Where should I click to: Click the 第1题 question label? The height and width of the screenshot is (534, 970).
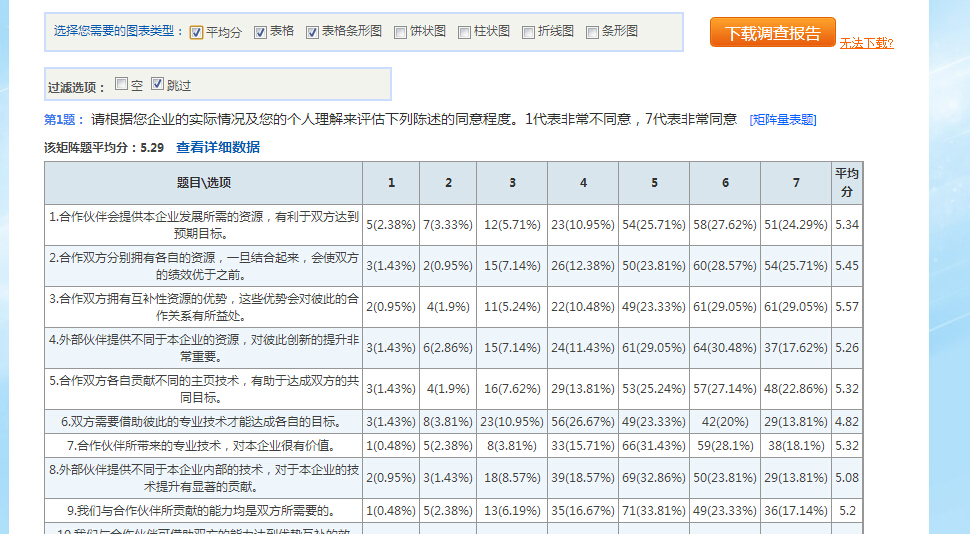(x=63, y=119)
